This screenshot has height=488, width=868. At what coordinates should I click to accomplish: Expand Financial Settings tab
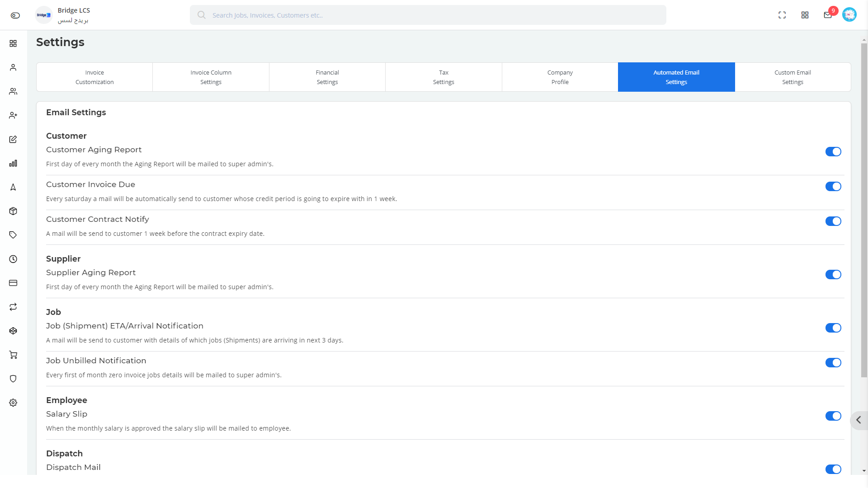[327, 77]
